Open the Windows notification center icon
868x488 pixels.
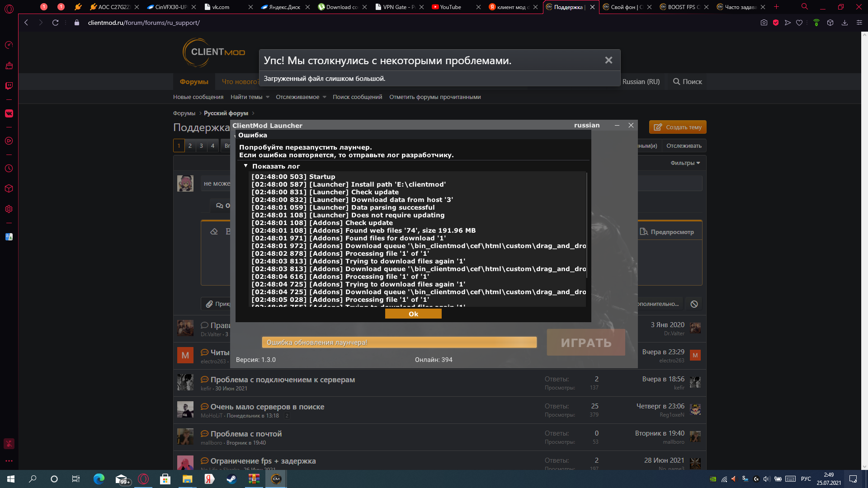coord(853,479)
